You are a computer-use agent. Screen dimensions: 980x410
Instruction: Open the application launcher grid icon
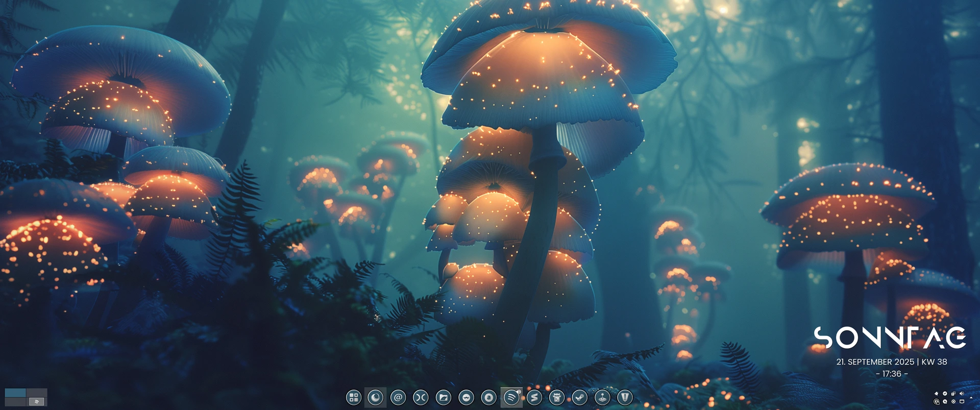[353, 397]
